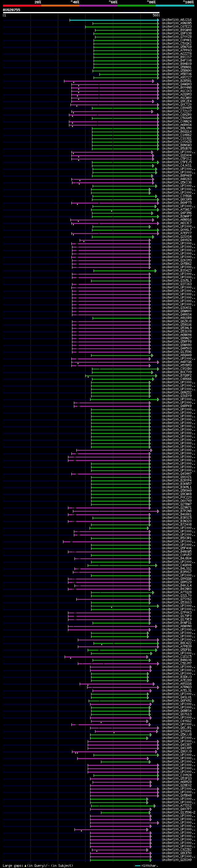The width and height of the screenshot is (197, 868).
Task: Select the UniRef100_C6H2R0 label
Action: [x=177, y=115]
